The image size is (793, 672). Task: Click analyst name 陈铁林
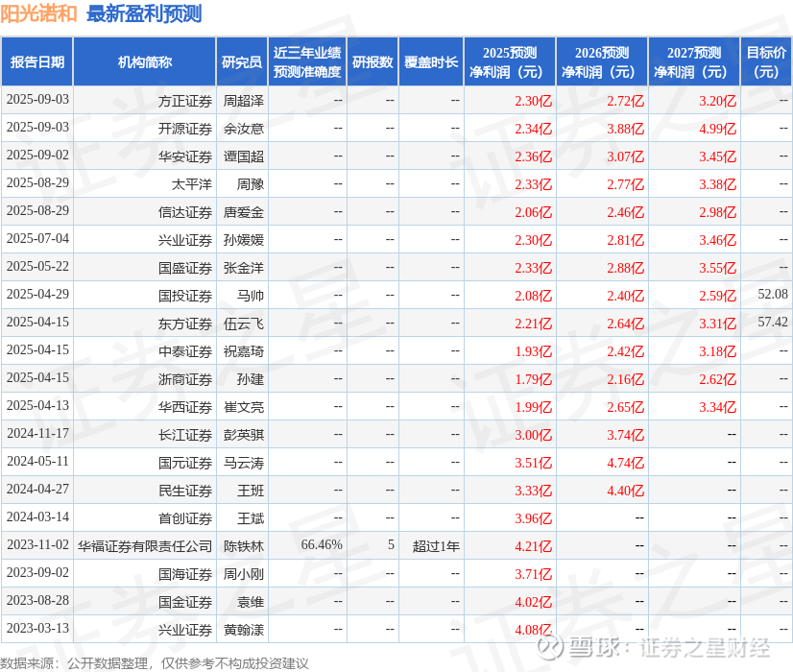[x=244, y=546]
